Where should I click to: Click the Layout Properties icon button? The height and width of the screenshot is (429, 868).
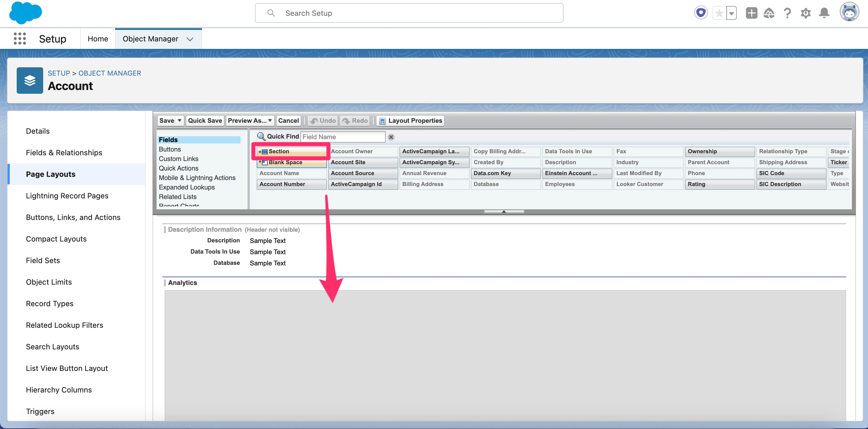382,120
